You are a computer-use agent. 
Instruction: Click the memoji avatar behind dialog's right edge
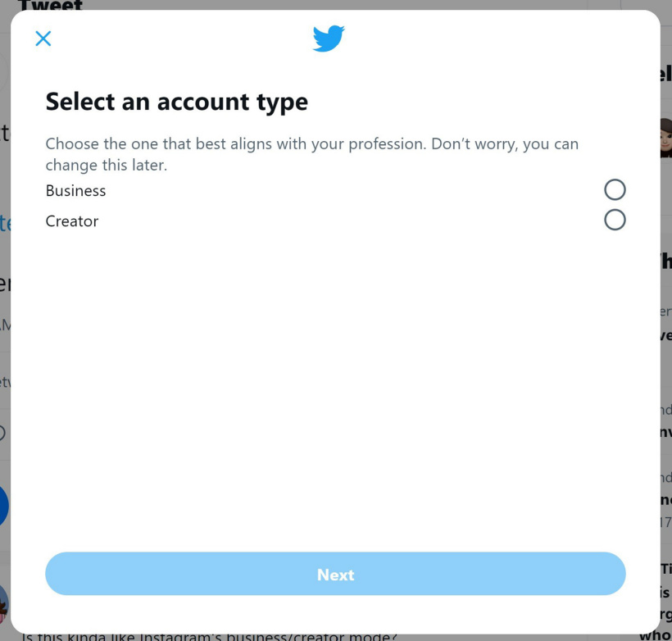click(x=665, y=138)
